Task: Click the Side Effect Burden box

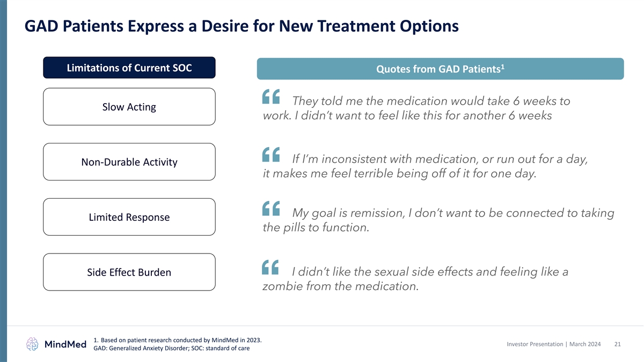Action: [x=129, y=272]
